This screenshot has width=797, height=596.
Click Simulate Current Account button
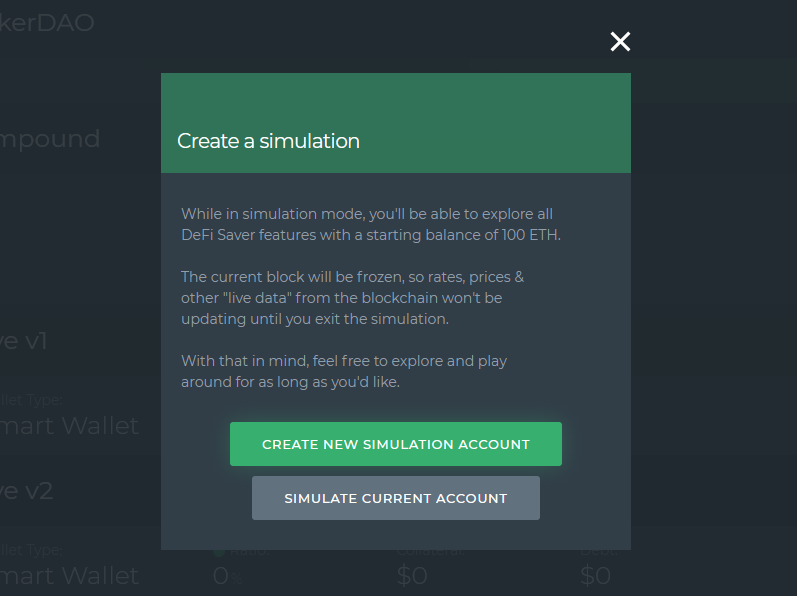pos(396,498)
